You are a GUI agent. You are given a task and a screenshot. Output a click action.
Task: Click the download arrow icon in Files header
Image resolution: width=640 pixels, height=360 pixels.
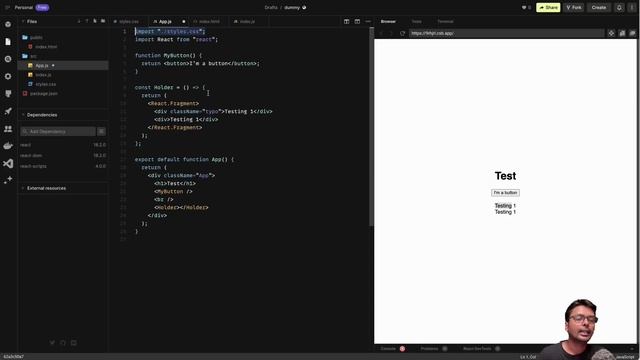[79, 21]
